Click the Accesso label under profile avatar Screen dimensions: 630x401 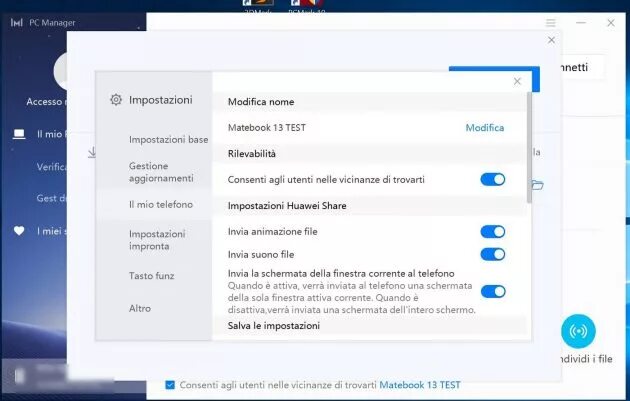point(44,102)
